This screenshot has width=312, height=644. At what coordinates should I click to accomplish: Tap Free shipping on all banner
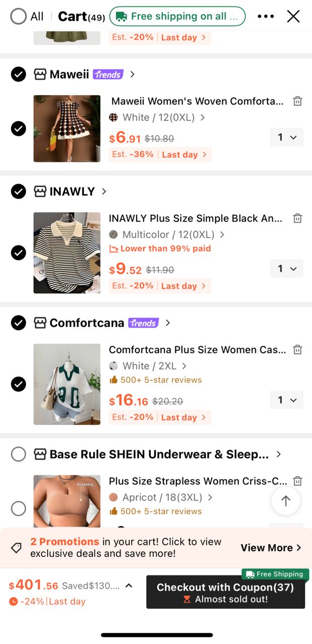pos(177,17)
